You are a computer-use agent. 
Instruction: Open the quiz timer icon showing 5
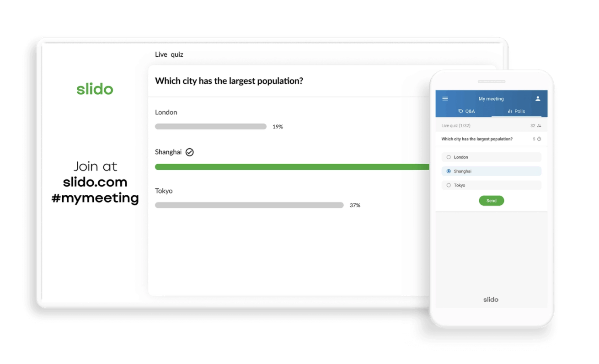[540, 139]
